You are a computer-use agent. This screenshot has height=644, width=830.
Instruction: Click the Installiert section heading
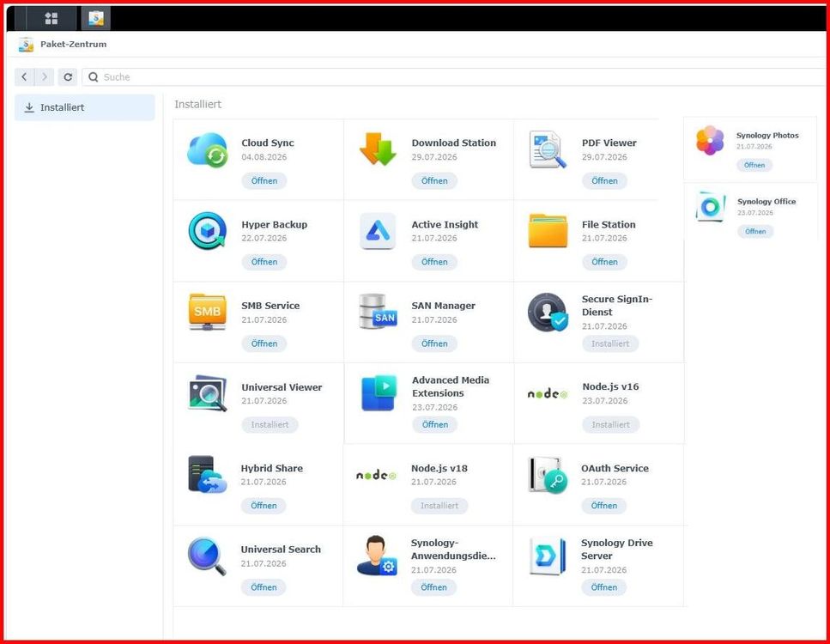tap(198, 105)
